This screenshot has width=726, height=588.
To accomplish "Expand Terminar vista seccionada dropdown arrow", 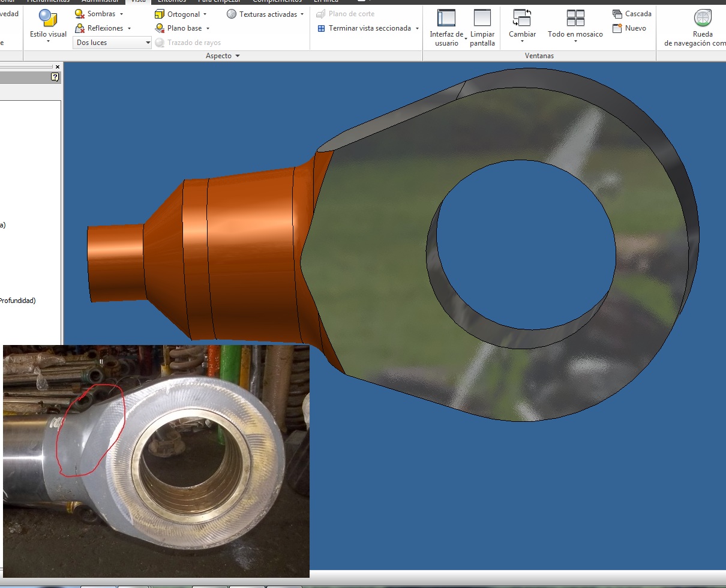I will tap(416, 28).
